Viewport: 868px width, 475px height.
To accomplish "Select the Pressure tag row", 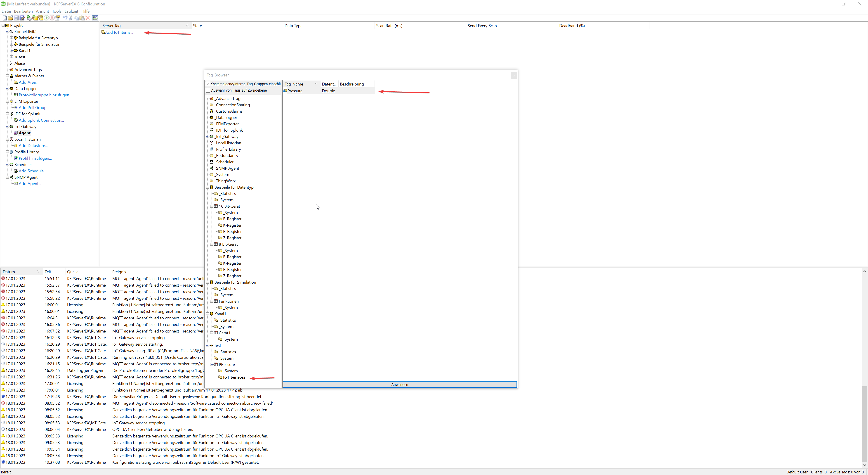I will click(295, 91).
